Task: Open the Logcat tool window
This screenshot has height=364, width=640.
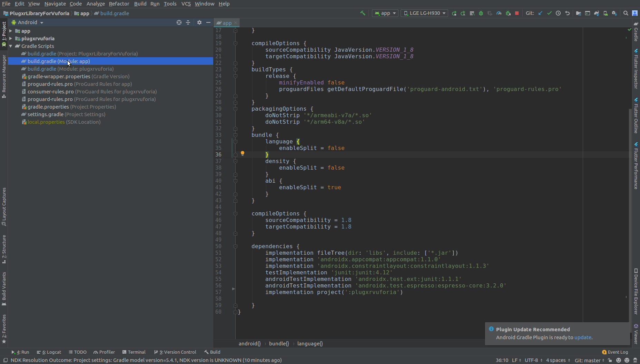Action: 49,352
